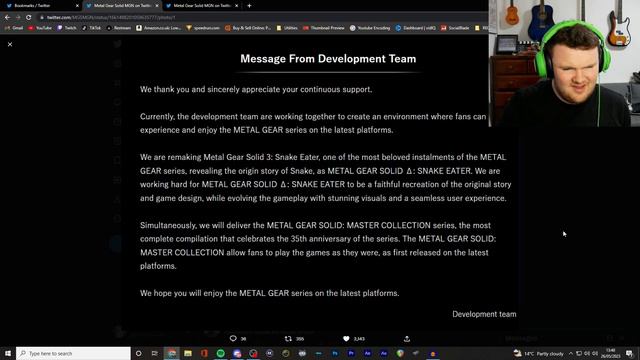Go forward in browser history
The height and width of the screenshot is (360, 640).
point(18,17)
